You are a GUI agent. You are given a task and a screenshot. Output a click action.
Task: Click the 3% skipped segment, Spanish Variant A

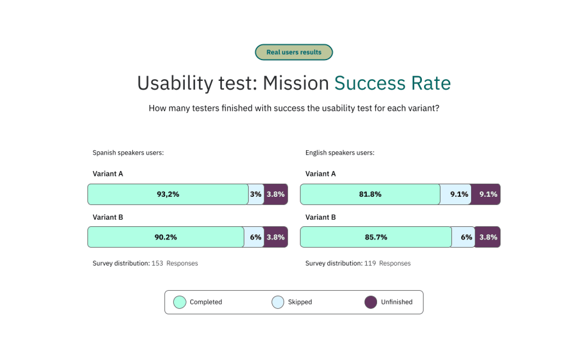coord(256,194)
